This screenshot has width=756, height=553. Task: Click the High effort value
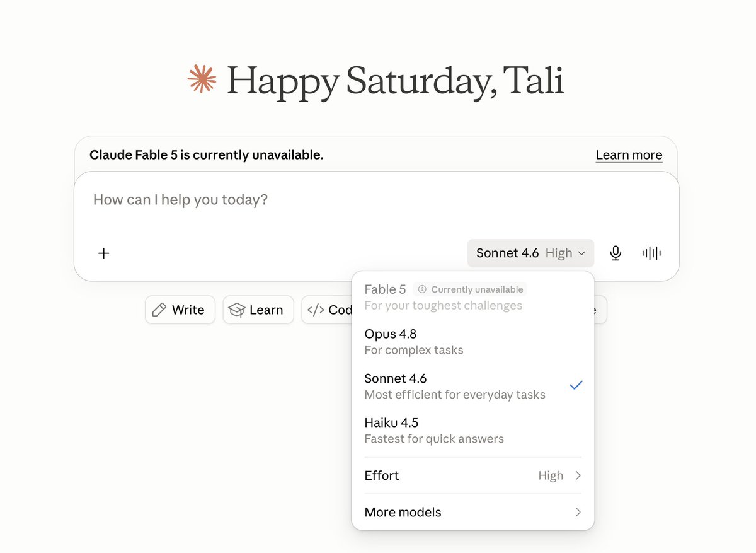point(551,475)
